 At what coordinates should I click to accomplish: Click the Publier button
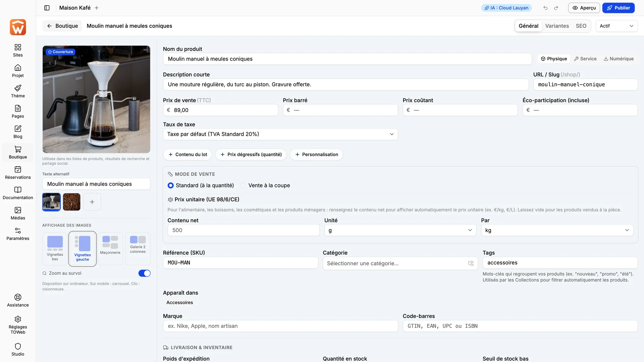(x=618, y=8)
